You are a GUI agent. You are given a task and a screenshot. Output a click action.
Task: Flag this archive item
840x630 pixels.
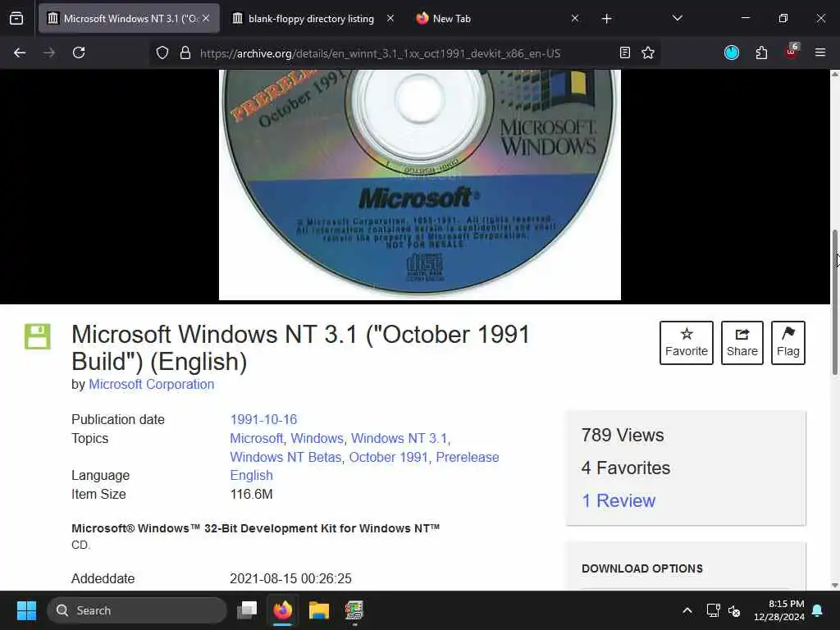tap(788, 343)
